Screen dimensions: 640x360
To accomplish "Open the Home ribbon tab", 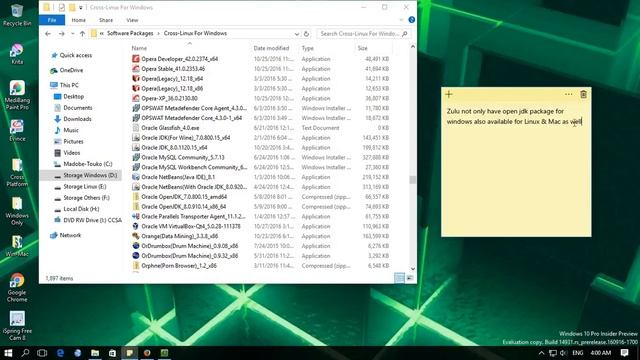I will coord(78,20).
